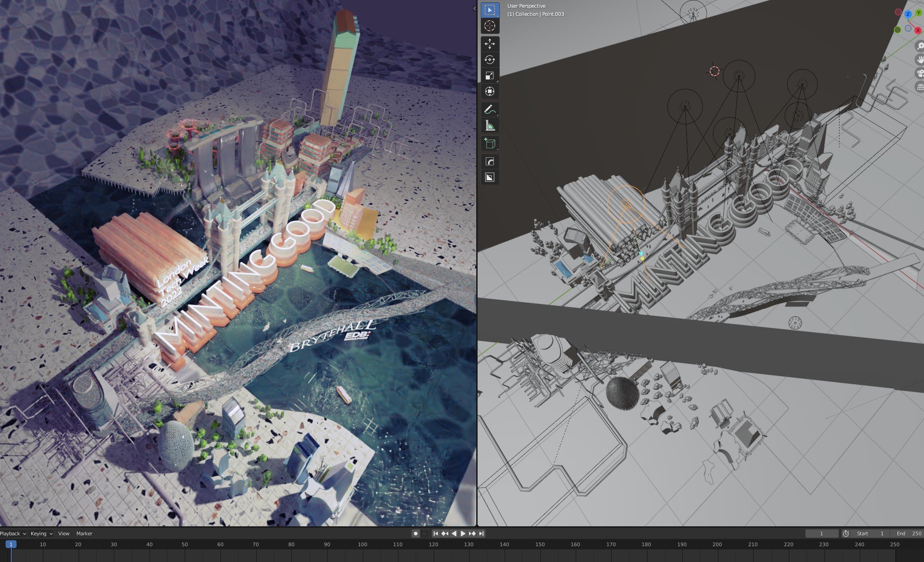
Task: Play the animation forward
Action: pyautogui.click(x=463, y=534)
